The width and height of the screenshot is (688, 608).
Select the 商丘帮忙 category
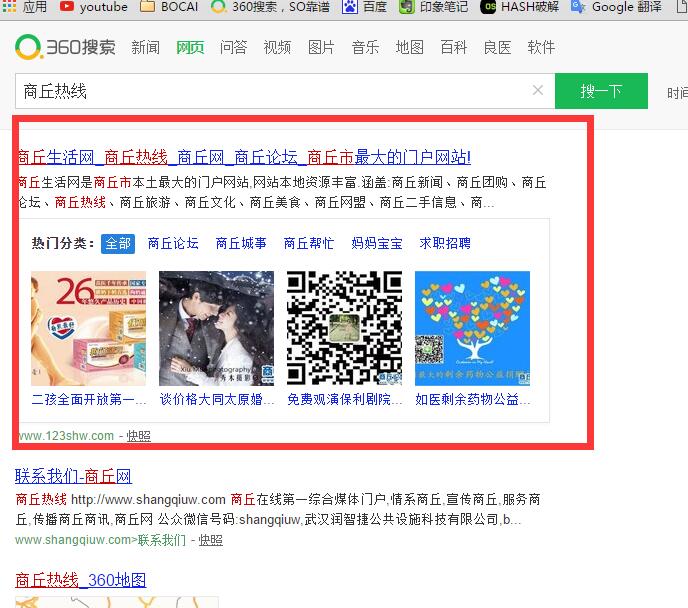coord(308,243)
